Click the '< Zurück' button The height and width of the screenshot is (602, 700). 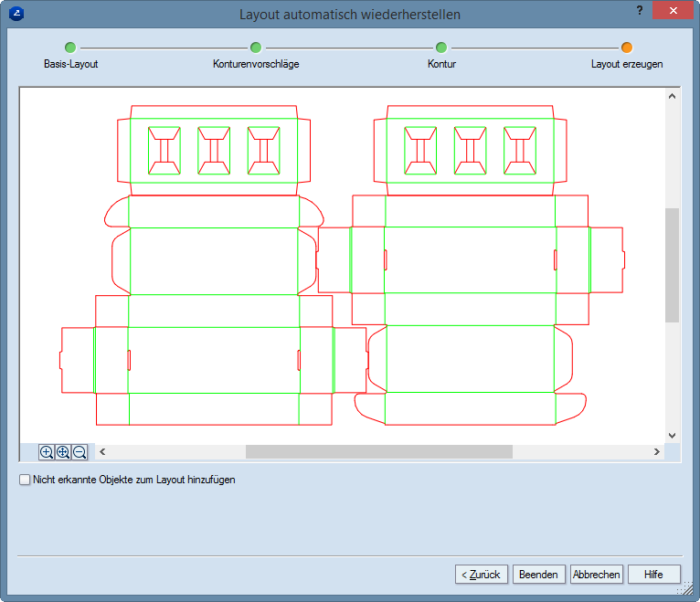(482, 575)
